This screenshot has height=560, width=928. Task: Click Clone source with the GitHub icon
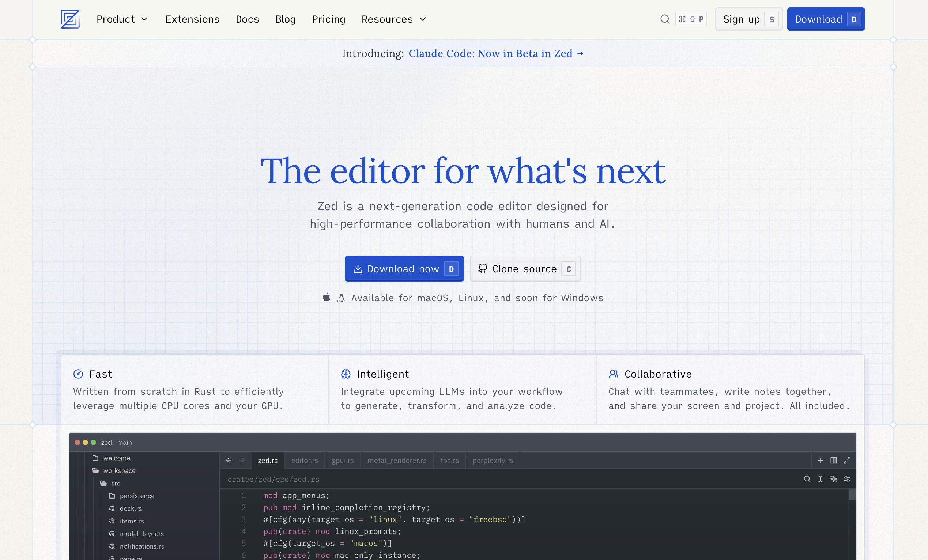(525, 269)
